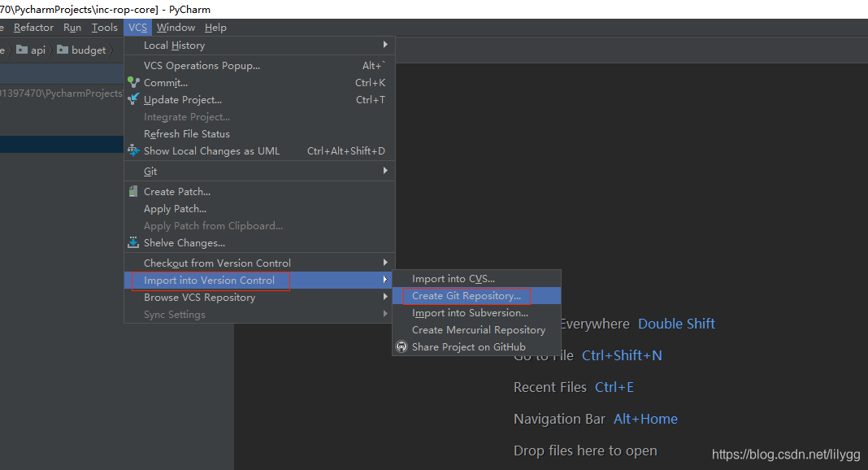Select Checkout from Version Control
Image resolution: width=868 pixels, height=470 pixels.
[x=259, y=263]
